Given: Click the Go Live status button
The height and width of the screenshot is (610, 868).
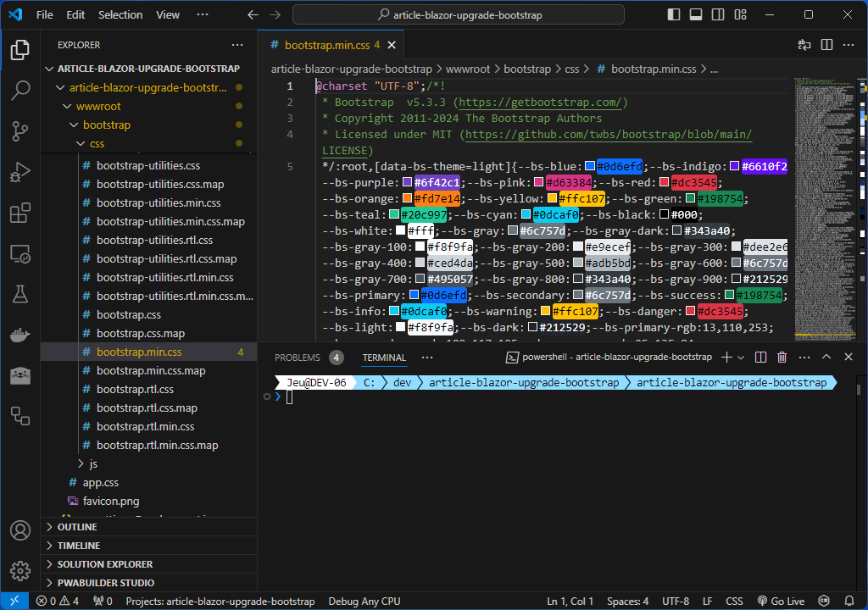Looking at the screenshot, I should pyautogui.click(x=781, y=602).
